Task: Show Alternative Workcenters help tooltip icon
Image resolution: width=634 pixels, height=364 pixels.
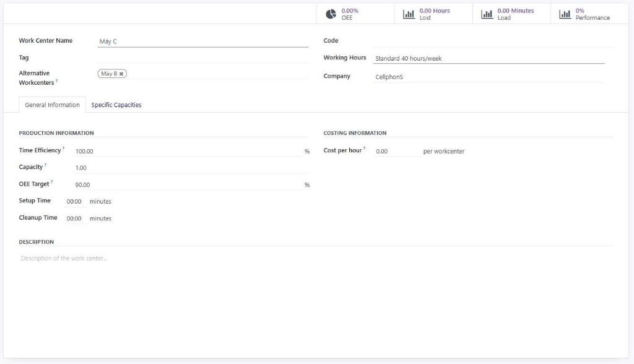Action: [57, 81]
